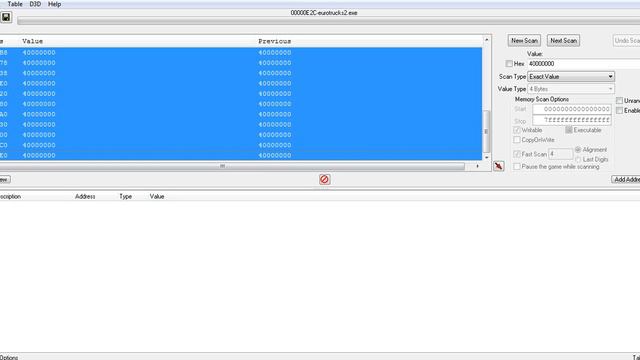The width and height of the screenshot is (640, 360).
Task: Open the Scan Type Exact Value dropdown
Action: [x=571, y=76]
